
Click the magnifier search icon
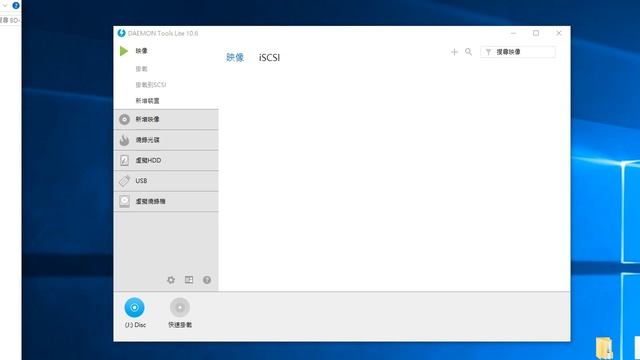[x=469, y=52]
